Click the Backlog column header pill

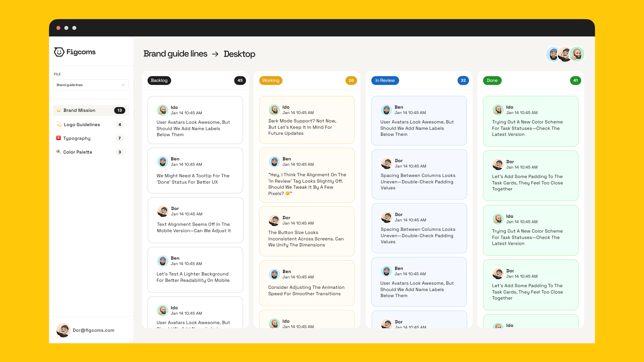coord(159,80)
